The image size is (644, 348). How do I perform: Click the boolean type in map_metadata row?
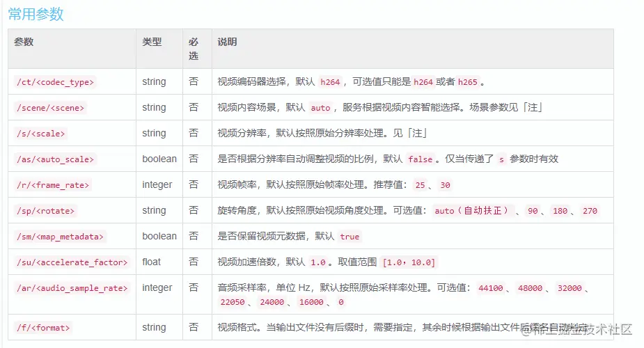(x=159, y=236)
